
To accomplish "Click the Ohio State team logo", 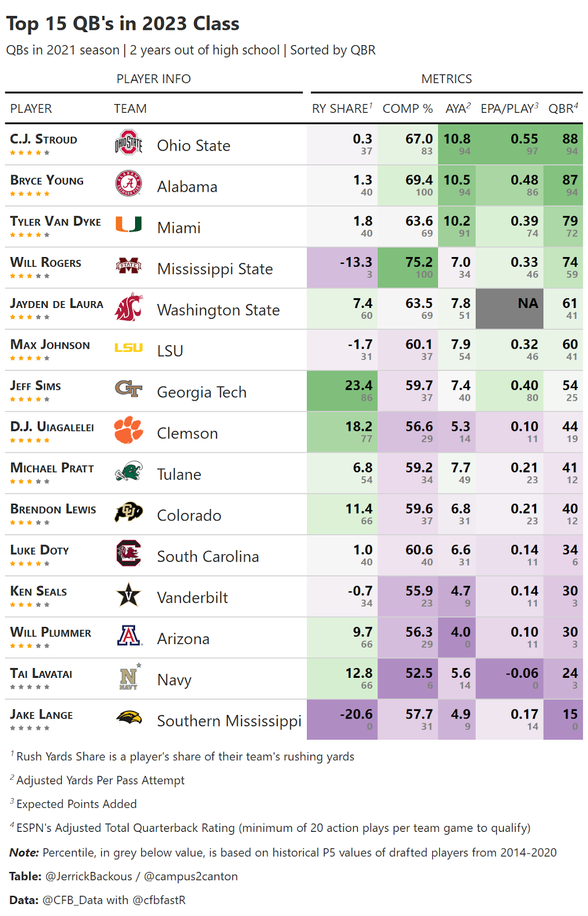I will [129, 143].
